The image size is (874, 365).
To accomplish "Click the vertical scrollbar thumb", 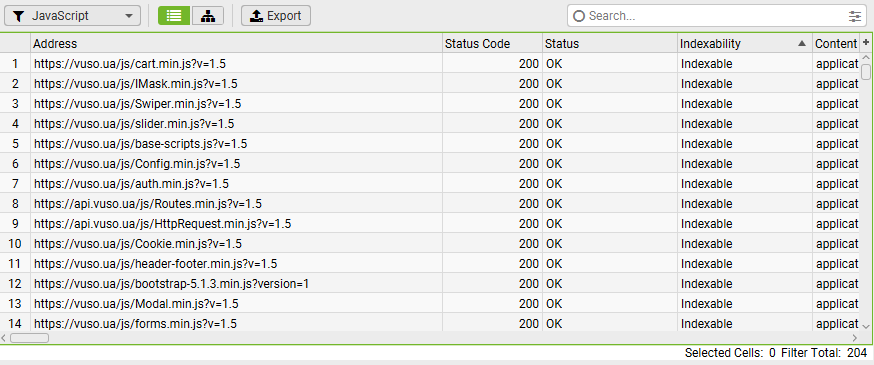I will 866,72.
